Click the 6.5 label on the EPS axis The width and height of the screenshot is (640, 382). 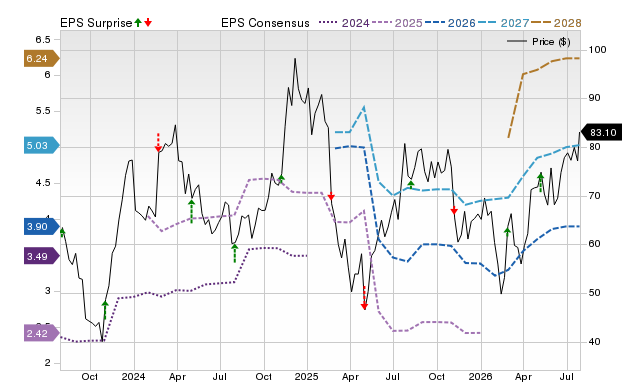tap(43, 40)
